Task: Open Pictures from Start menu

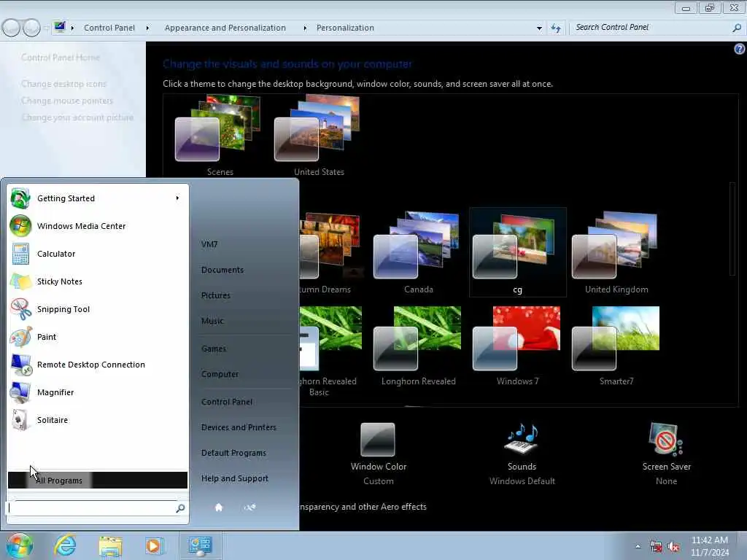Action: (x=216, y=296)
